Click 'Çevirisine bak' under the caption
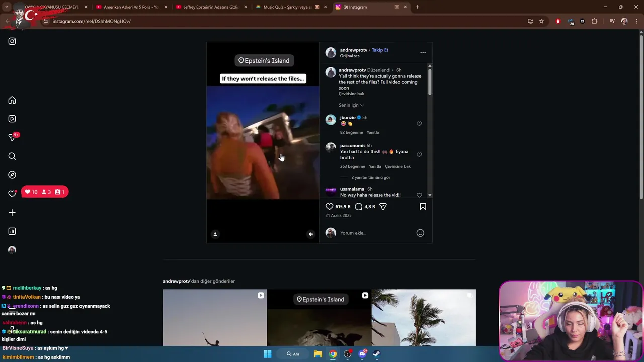 351,94
